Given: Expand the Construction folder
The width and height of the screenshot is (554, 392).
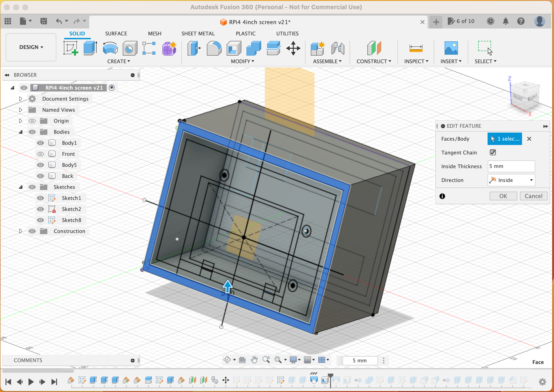Looking at the screenshot, I should 20,231.
